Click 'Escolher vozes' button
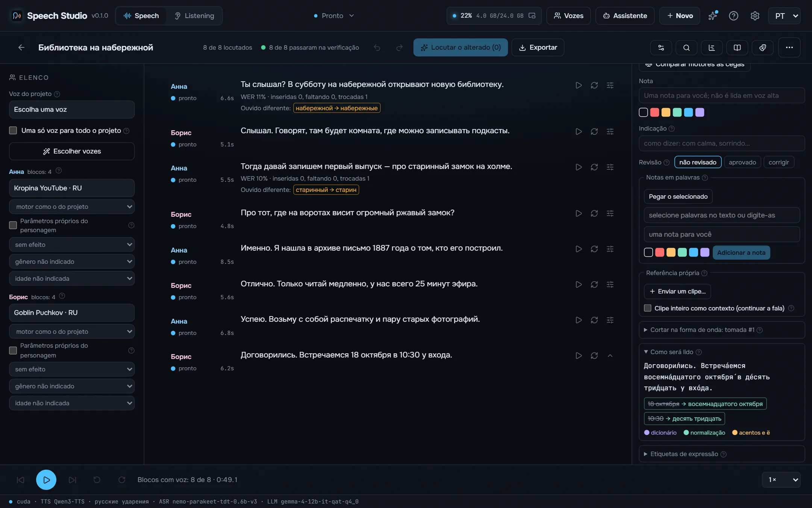The width and height of the screenshot is (812, 508). click(72, 151)
